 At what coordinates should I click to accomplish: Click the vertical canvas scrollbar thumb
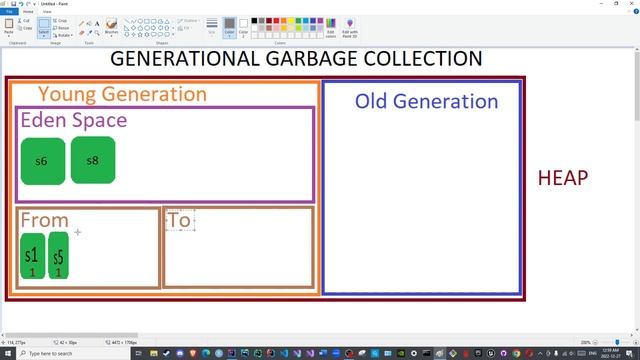click(637, 86)
